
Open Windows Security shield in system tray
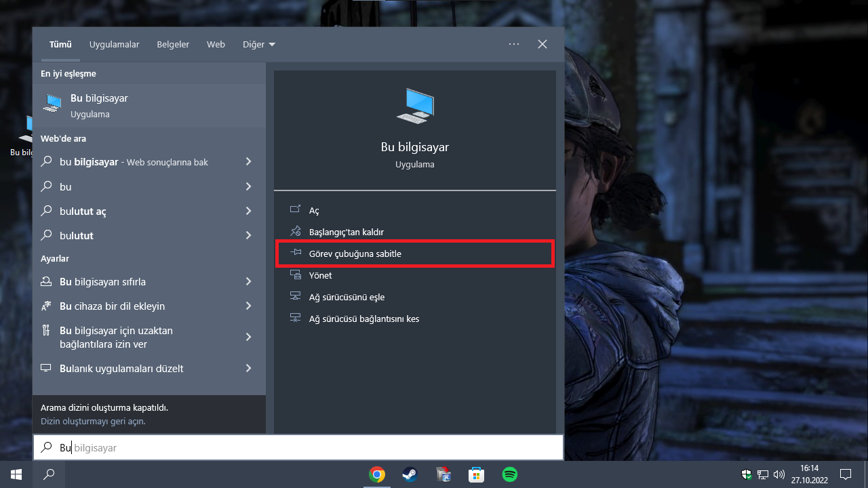(x=747, y=474)
